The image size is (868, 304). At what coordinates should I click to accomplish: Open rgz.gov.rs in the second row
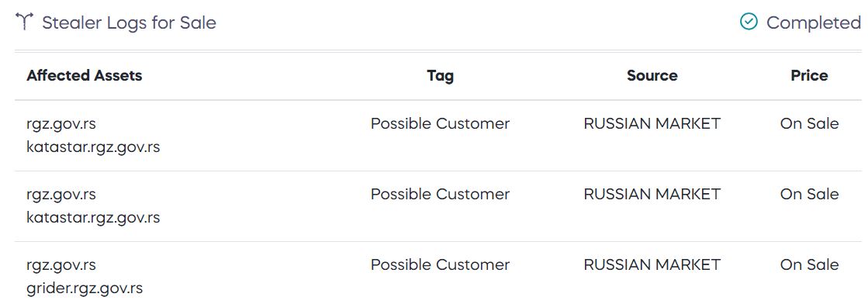pos(61,195)
